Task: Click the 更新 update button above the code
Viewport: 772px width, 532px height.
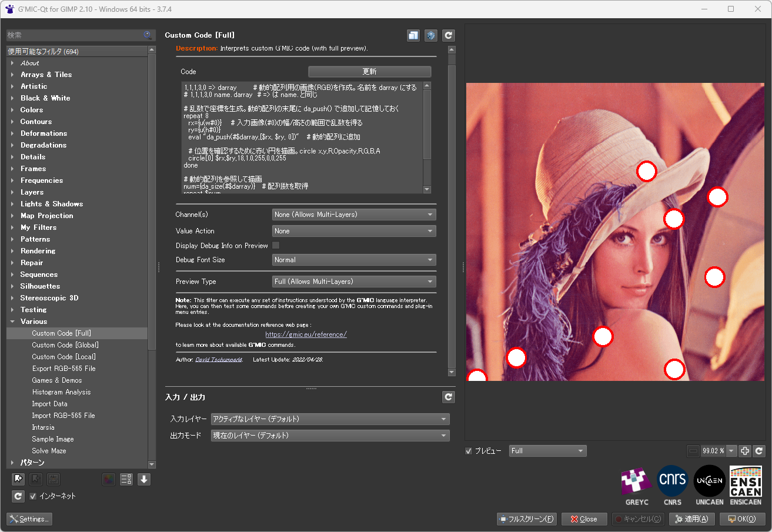Action: click(x=369, y=72)
